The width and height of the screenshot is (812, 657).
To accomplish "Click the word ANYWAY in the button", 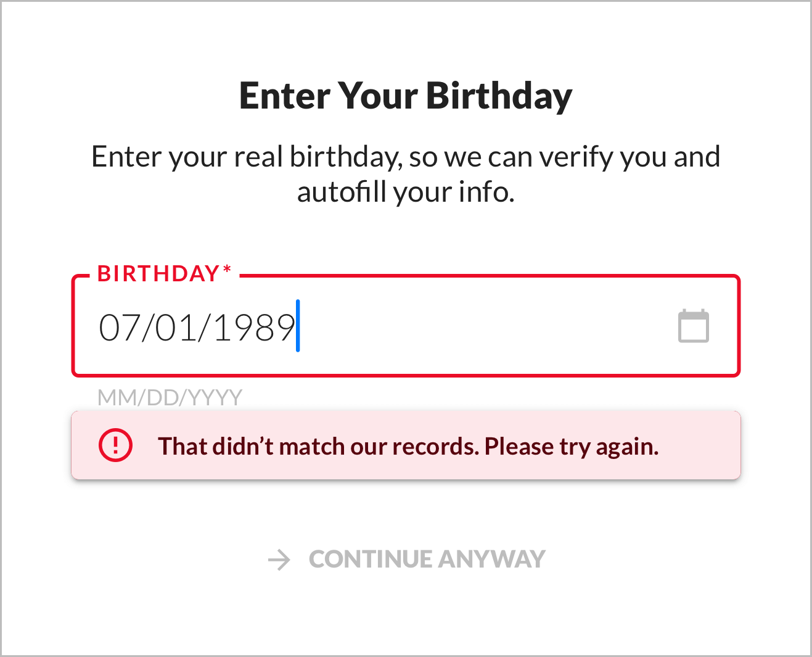I will pyautogui.click(x=491, y=560).
